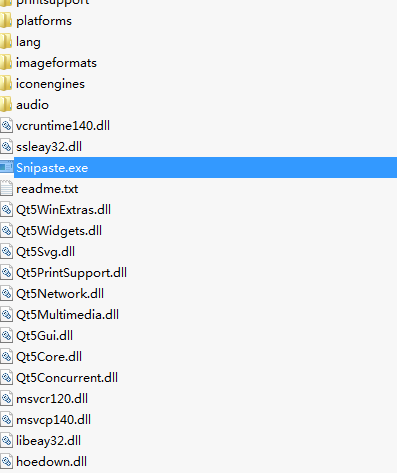Select the platforms folder icon
The width and height of the screenshot is (397, 473).
pos(6,21)
